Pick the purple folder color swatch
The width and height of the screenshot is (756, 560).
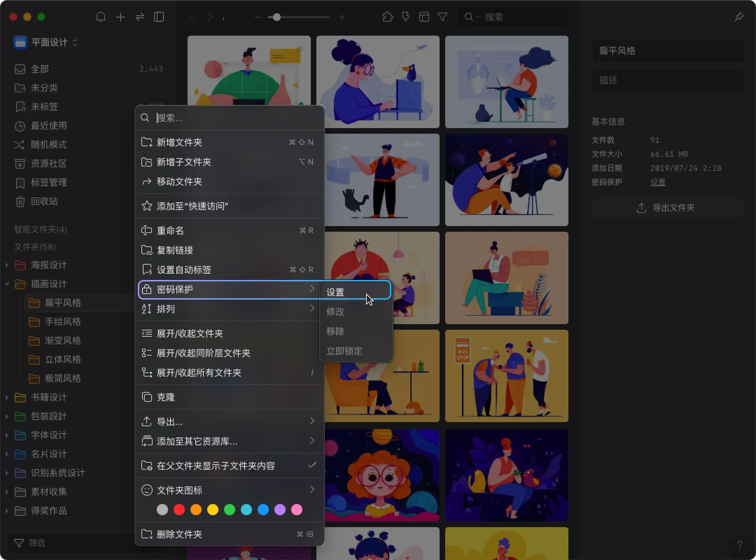click(280, 510)
